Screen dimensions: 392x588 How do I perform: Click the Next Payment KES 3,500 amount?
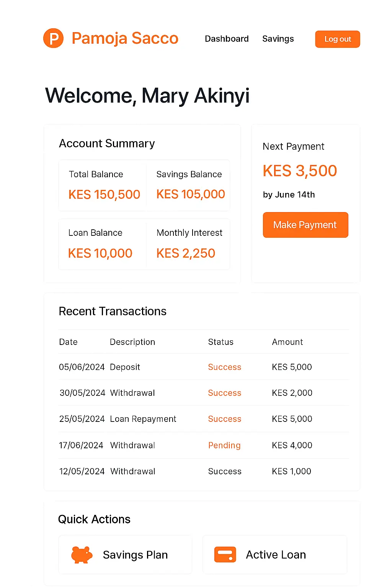coord(300,171)
